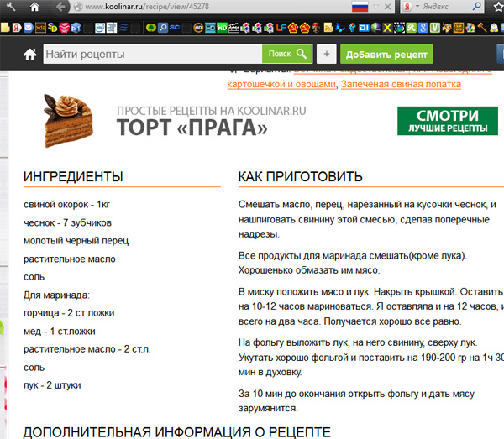Focus the Найти рецепты search field
504x439 pixels.
(151, 55)
